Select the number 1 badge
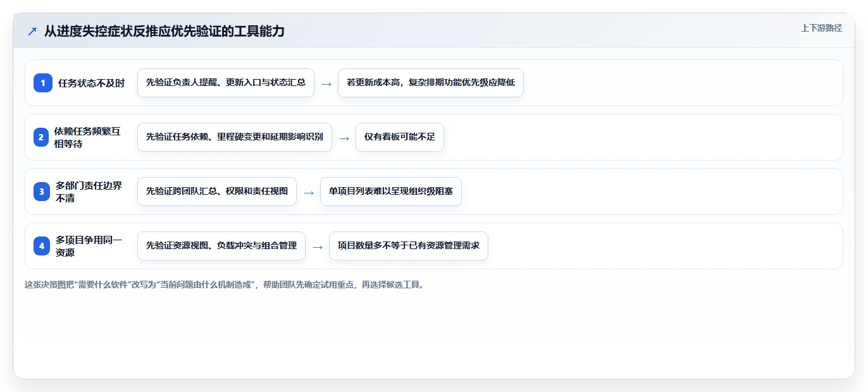This screenshot has width=868, height=392. coord(43,83)
